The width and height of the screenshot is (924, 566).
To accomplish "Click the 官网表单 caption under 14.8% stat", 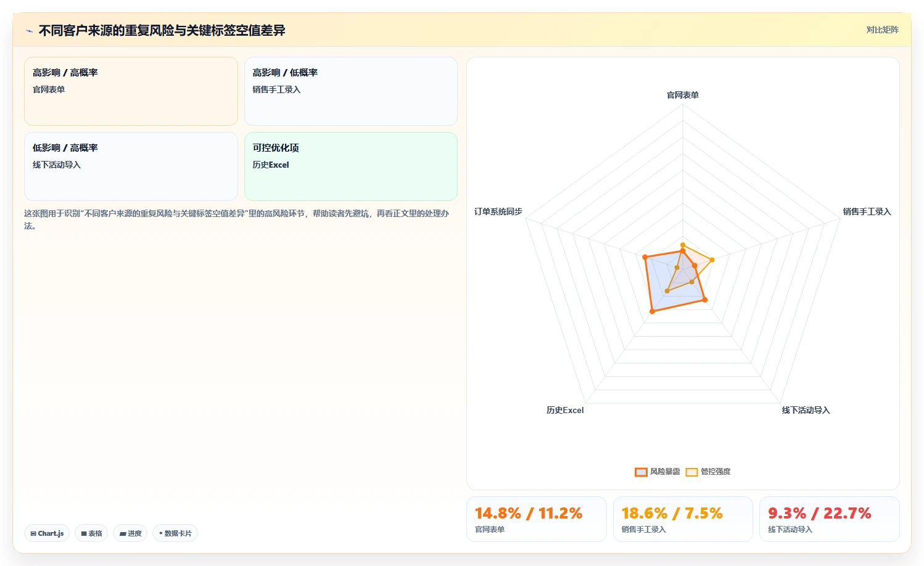I will coord(490,530).
